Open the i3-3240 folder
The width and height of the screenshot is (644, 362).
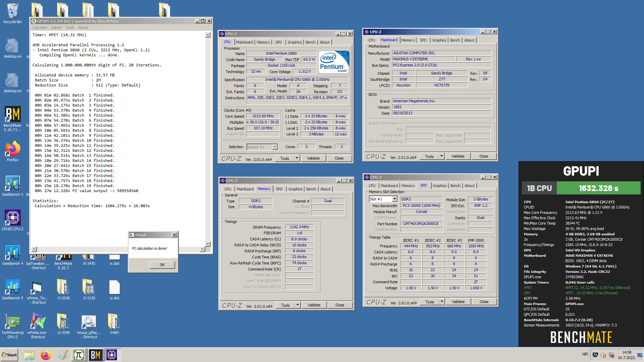point(63,324)
